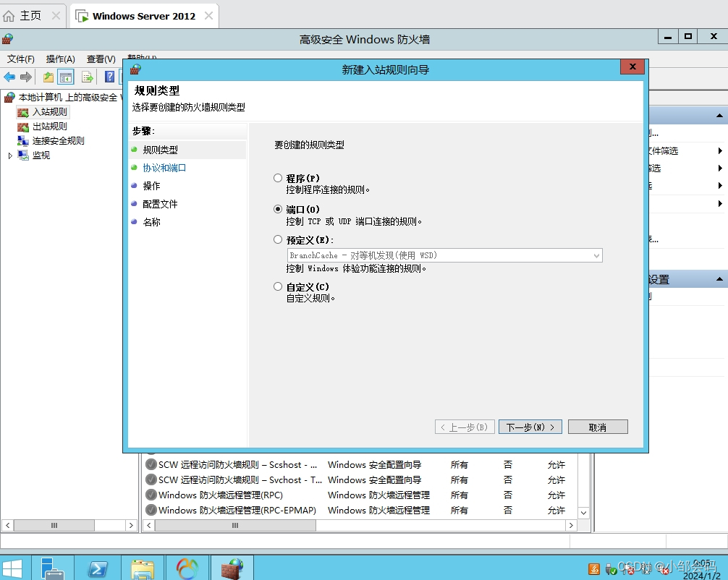Open File Explorer from the taskbar
The height and width of the screenshot is (580, 728).
pyautogui.click(x=143, y=568)
